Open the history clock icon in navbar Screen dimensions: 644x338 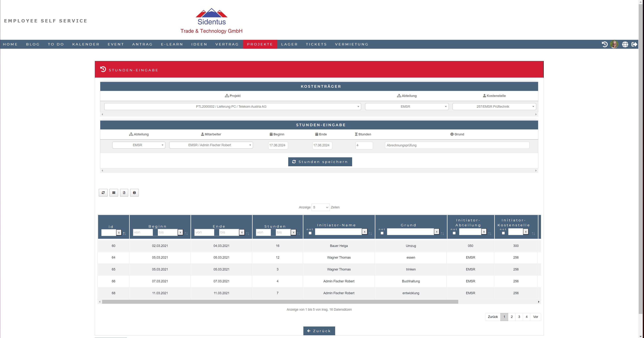(605, 44)
